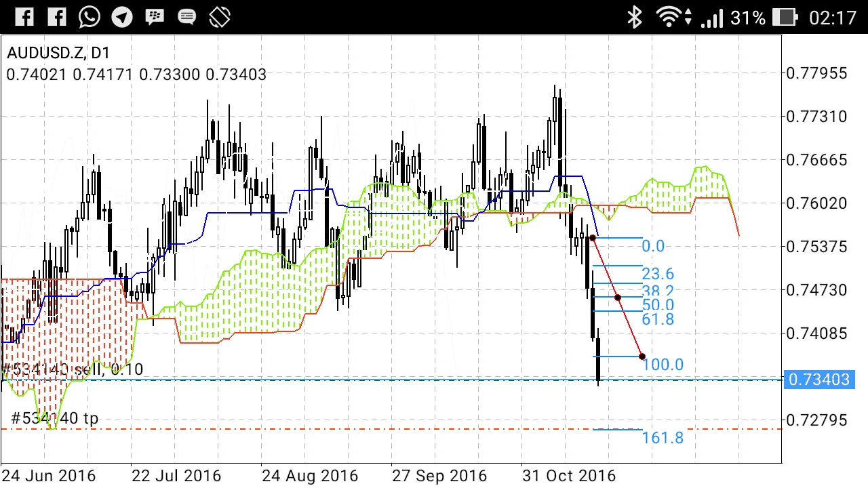This screenshot has width=868, height=488.
Task: Select the Fibonacci 38.2 level label
Action: coord(658,291)
